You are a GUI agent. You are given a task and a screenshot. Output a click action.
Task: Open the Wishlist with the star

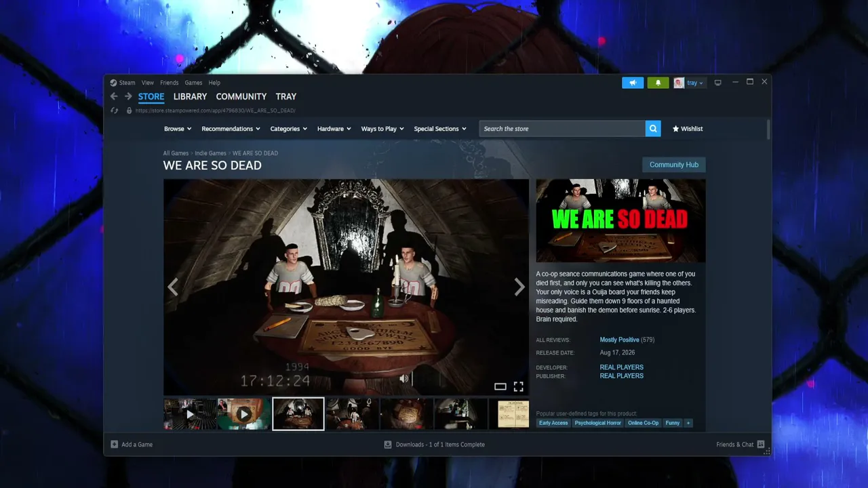tap(688, 129)
